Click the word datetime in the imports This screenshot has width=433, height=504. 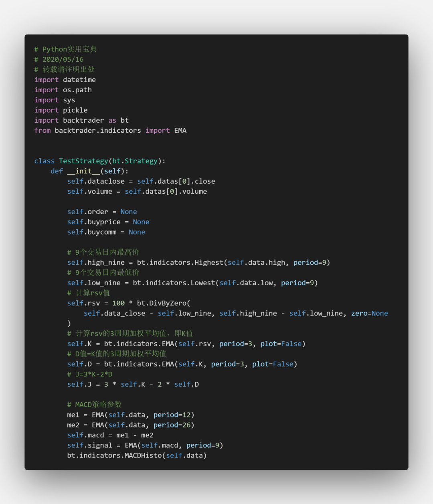(x=79, y=80)
